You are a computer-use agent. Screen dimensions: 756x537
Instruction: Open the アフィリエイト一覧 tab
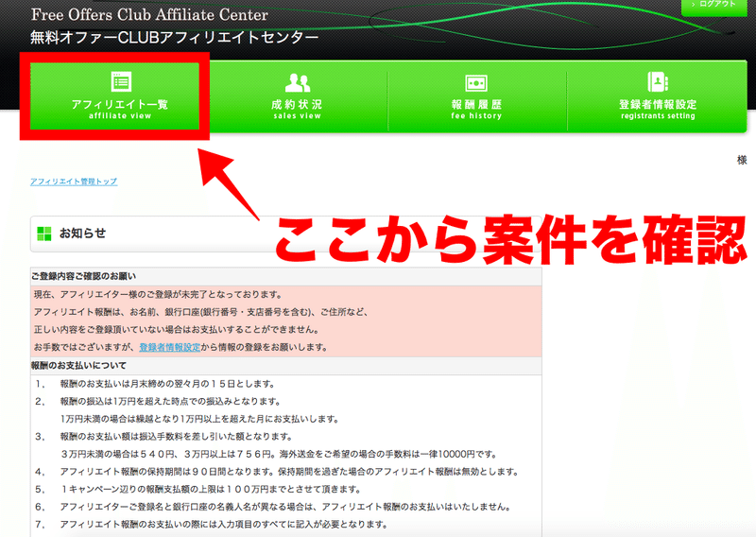click(114, 96)
